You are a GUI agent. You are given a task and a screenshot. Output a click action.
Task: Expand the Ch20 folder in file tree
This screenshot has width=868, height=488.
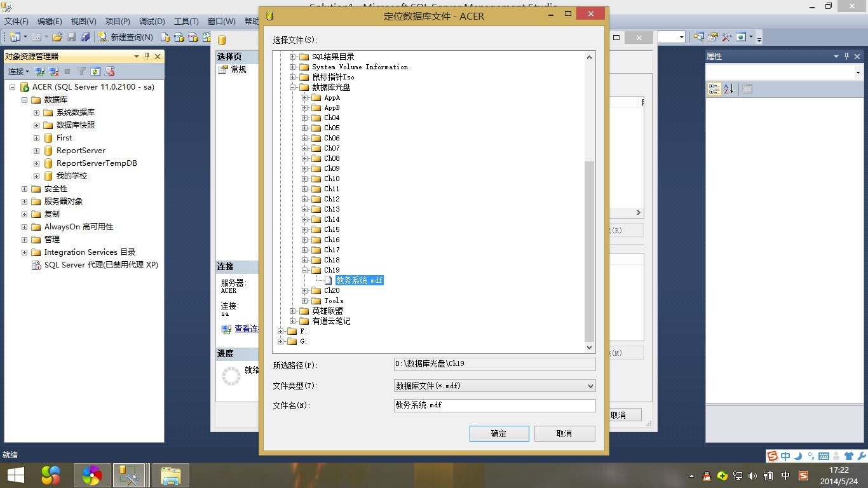pyautogui.click(x=305, y=290)
